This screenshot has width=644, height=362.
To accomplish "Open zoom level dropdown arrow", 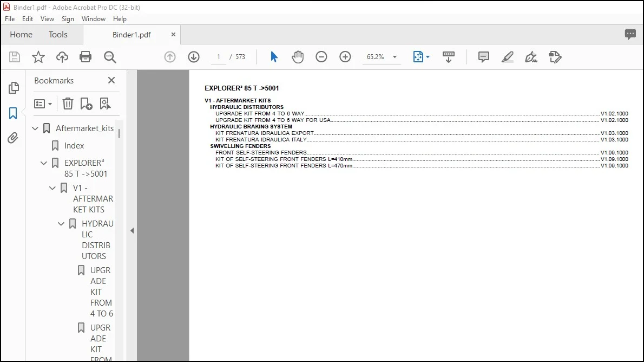I will (x=395, y=57).
